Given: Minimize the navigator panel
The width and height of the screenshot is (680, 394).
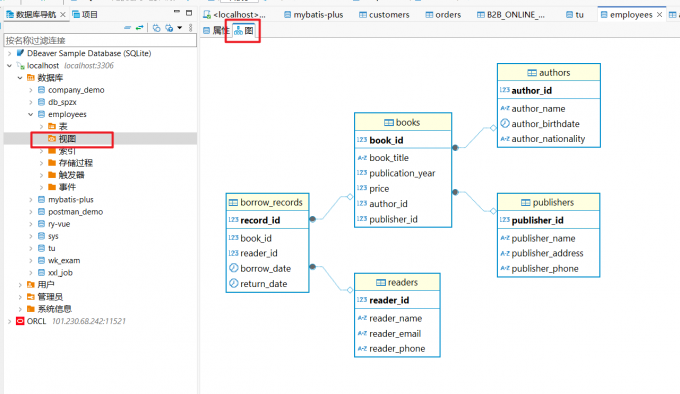Looking at the screenshot, I should coord(177,12).
